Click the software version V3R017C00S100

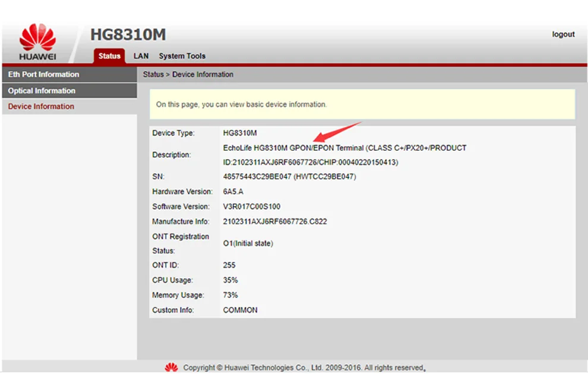(x=252, y=207)
